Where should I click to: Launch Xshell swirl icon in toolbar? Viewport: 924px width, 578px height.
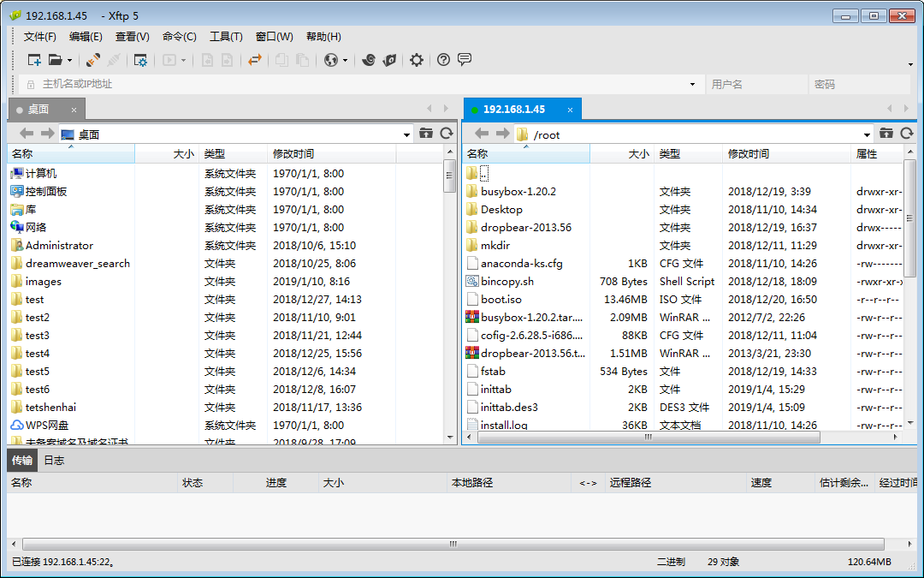coord(368,60)
